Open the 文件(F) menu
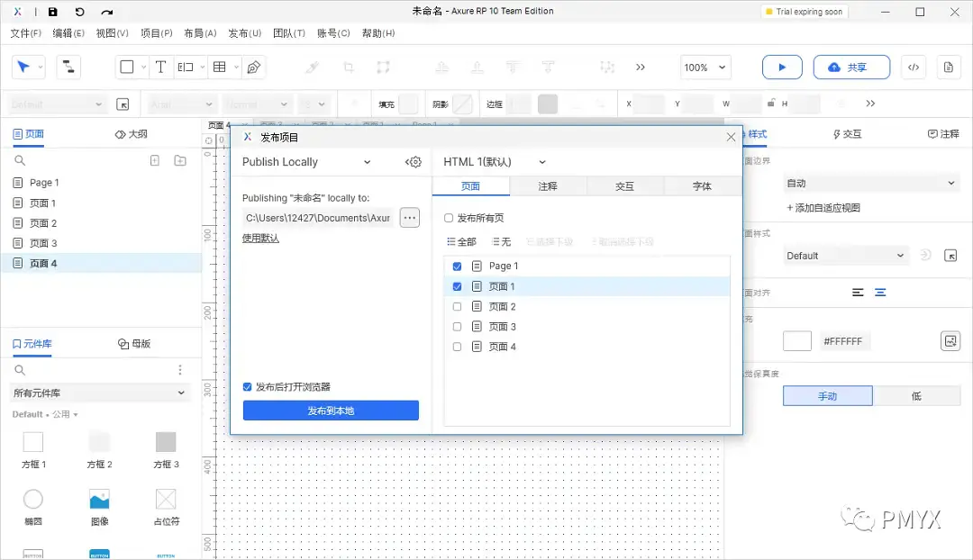This screenshot has height=560, width=973. (25, 32)
